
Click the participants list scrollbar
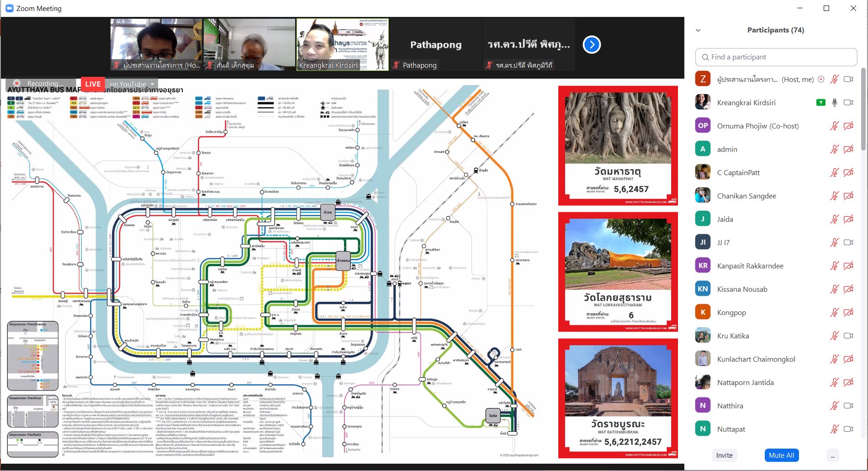click(x=863, y=109)
